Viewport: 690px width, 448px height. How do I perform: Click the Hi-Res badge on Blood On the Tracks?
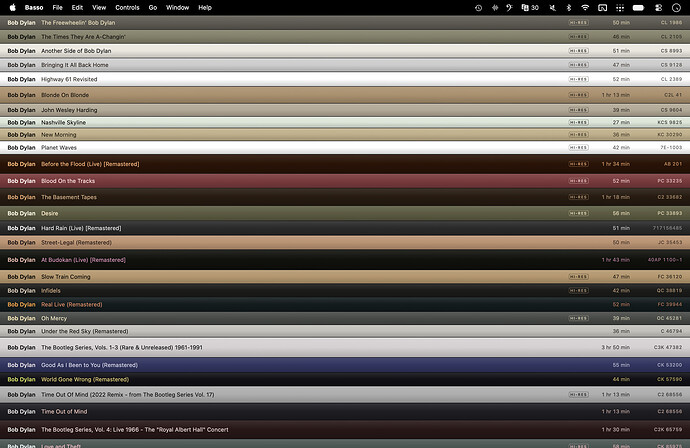(578, 180)
